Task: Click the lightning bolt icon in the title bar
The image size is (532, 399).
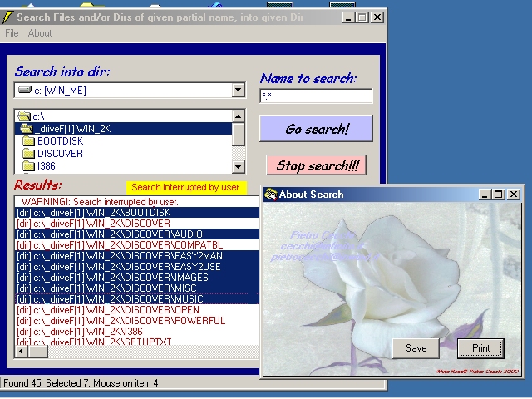Action: [7, 17]
